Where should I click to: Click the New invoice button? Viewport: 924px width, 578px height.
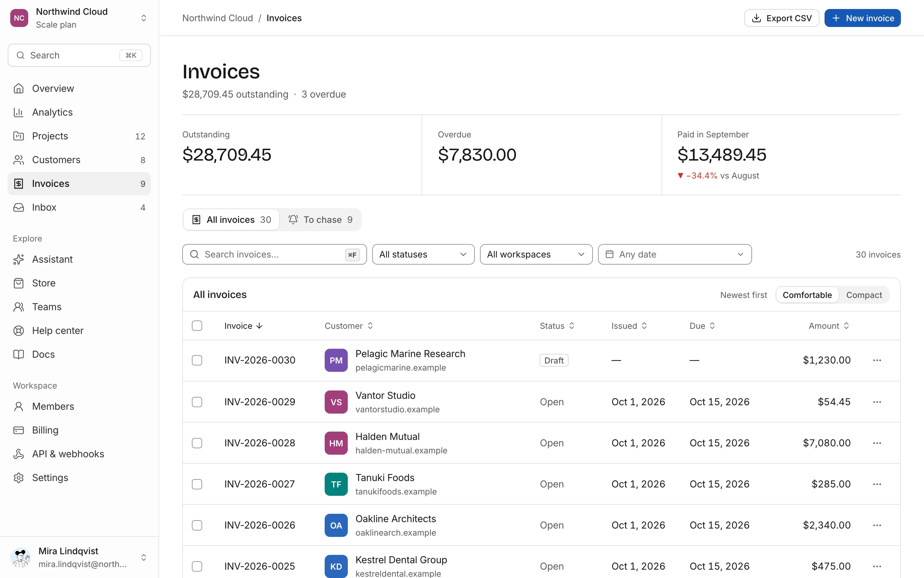(862, 18)
